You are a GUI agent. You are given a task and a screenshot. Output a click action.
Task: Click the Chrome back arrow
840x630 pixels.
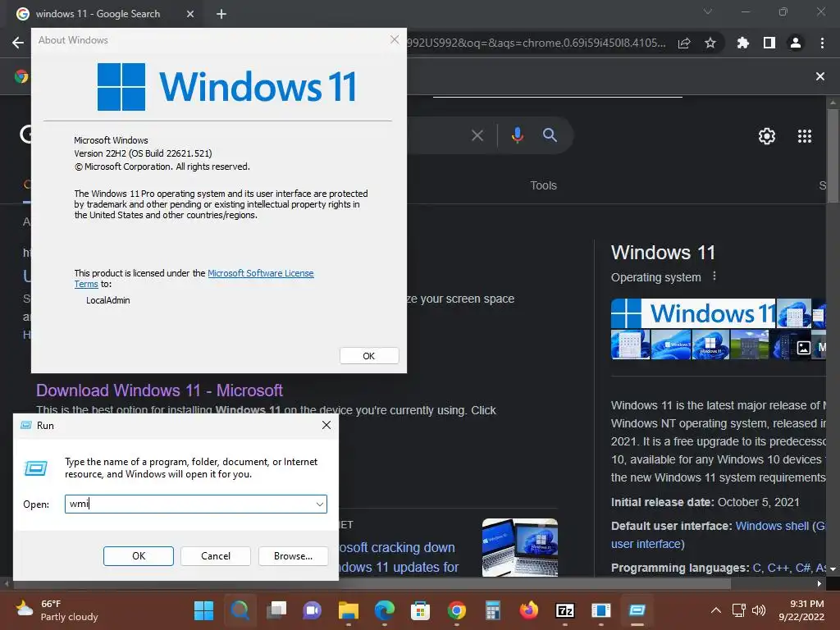tap(18, 43)
